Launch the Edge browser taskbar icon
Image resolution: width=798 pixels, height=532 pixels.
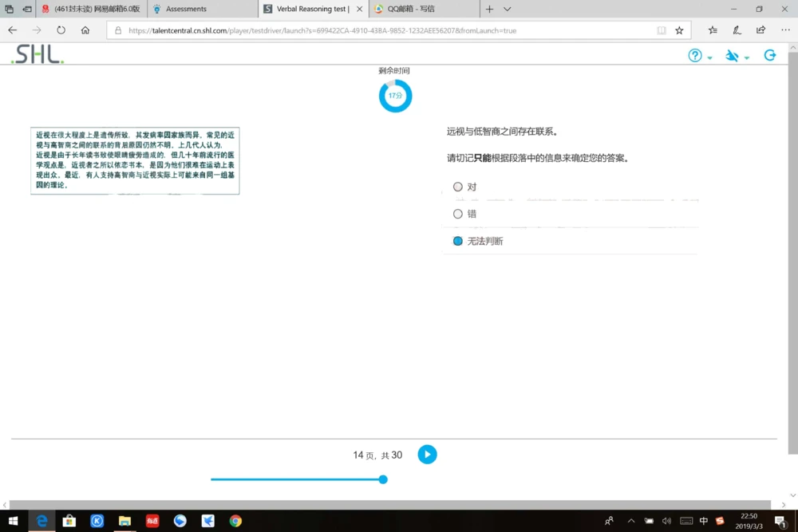[41, 521]
